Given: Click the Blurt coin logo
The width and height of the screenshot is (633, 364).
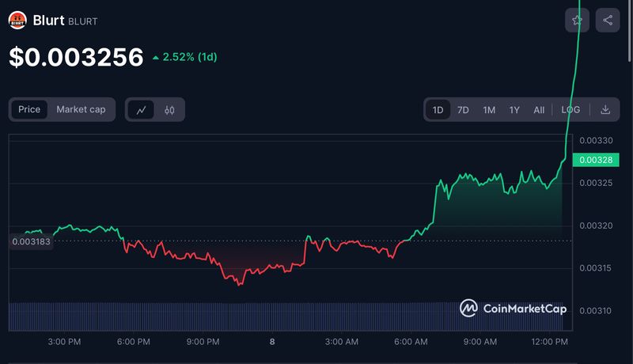Looking at the screenshot, I should click(17, 20).
